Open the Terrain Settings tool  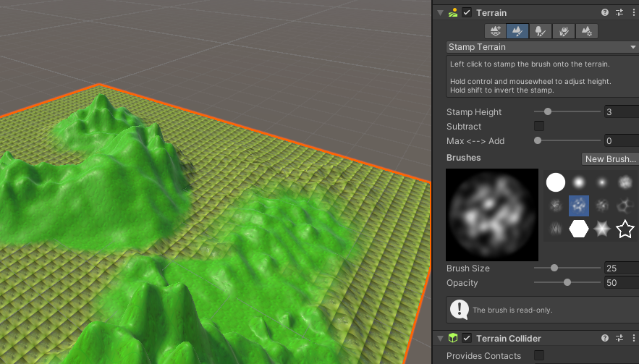click(587, 31)
